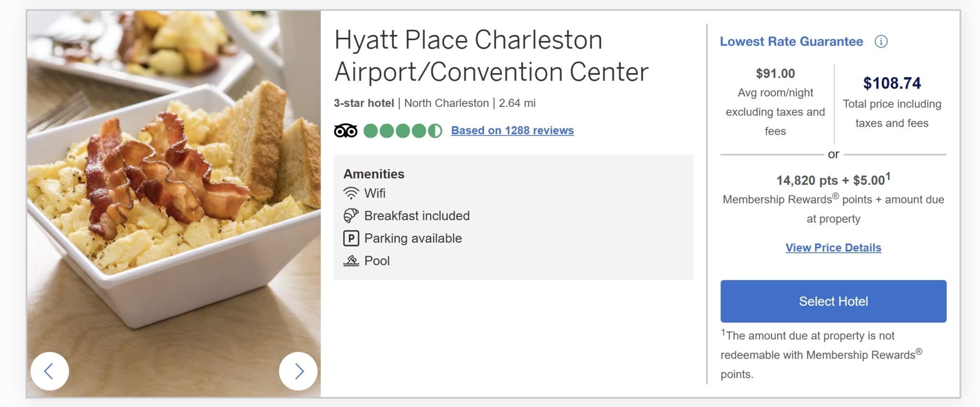Screen dimensions: 980x407
Task: Click the previous photo arrow
Action: pos(49,371)
